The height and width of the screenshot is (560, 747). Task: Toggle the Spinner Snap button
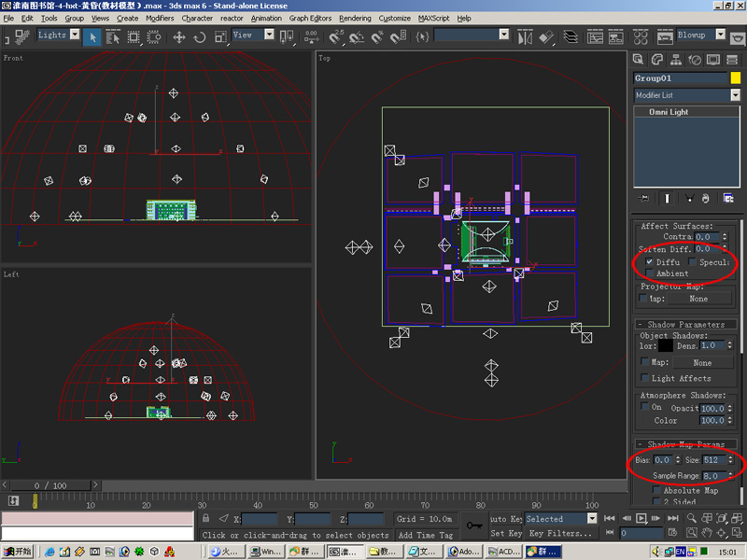click(x=398, y=37)
